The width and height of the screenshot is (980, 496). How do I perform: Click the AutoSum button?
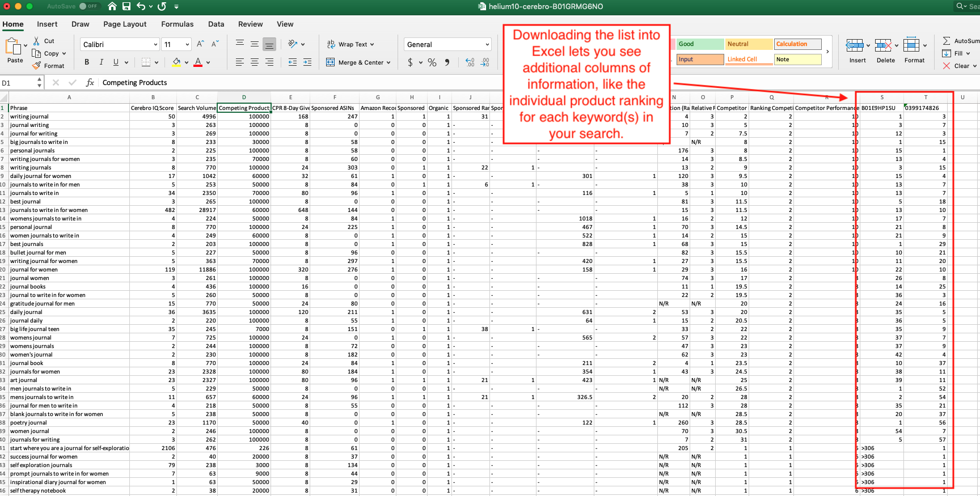click(961, 41)
